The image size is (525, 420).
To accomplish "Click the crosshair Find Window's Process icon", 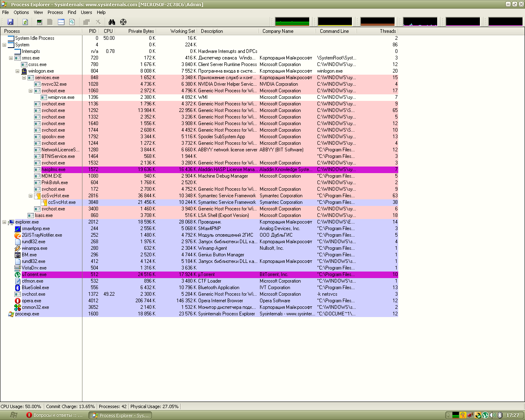I will (x=123, y=22).
